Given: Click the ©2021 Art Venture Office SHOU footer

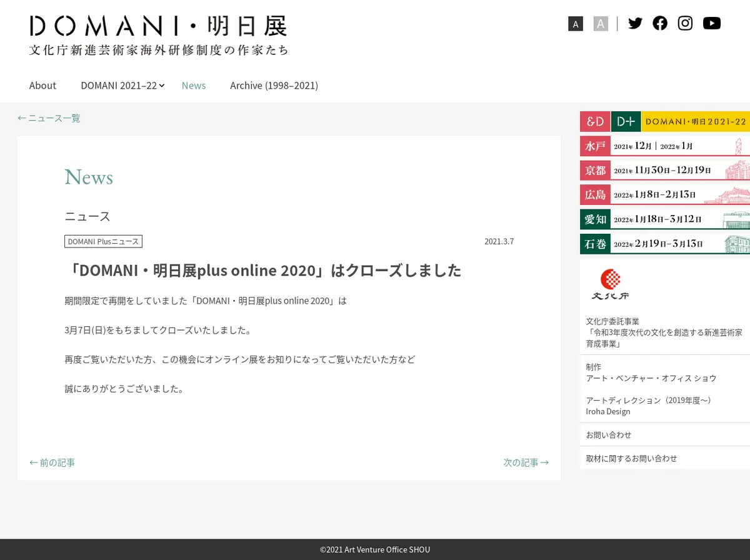Looking at the screenshot, I should tap(375, 550).
